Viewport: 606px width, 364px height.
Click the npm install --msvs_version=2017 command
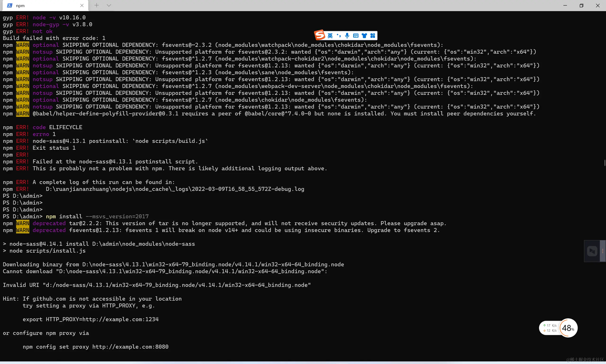tap(97, 216)
